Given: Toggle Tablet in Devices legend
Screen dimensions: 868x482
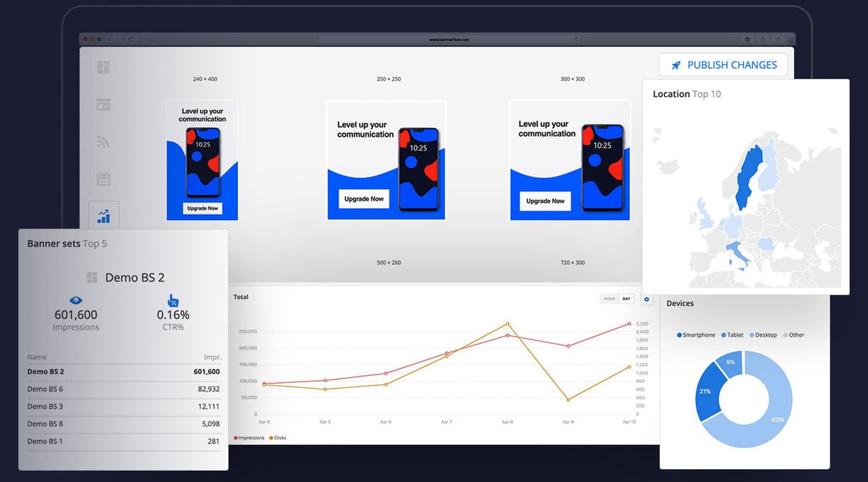Looking at the screenshot, I should (x=732, y=335).
